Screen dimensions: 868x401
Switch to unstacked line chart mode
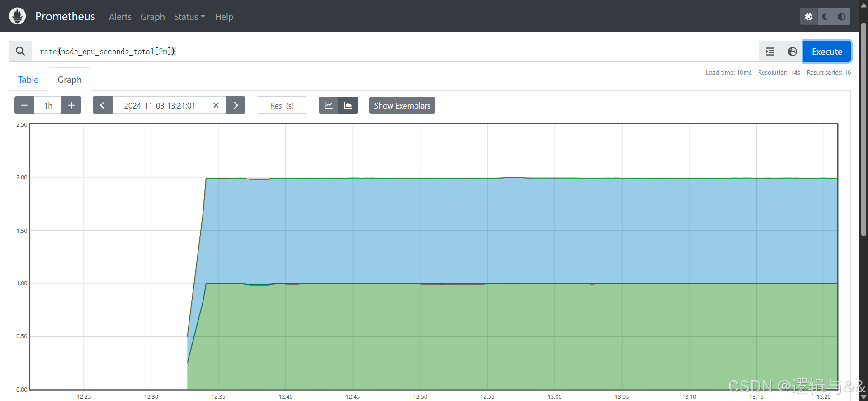[x=329, y=105]
